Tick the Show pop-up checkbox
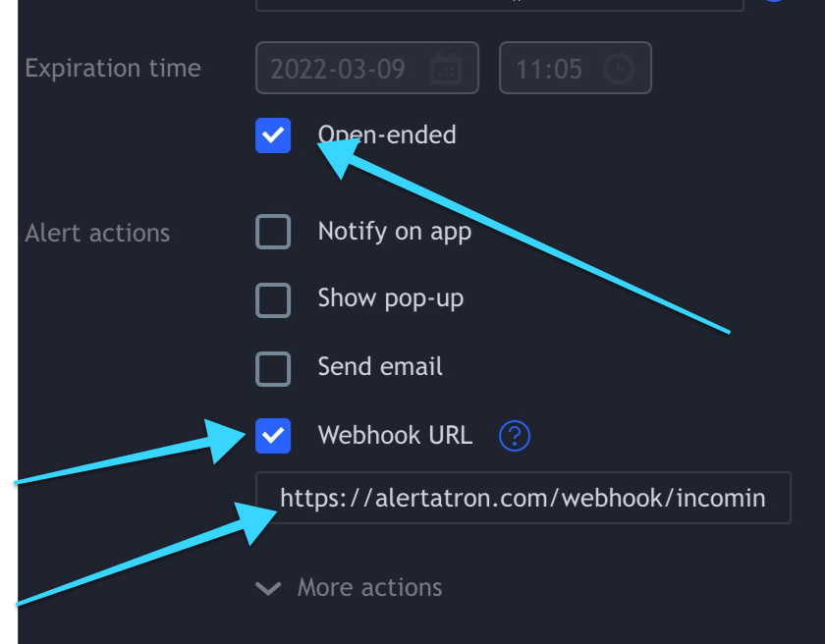The image size is (825, 644). (x=273, y=300)
